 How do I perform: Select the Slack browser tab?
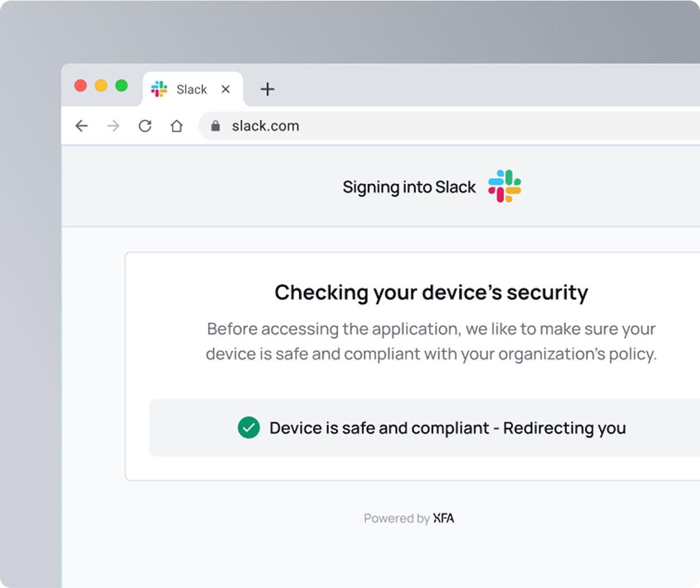point(193,89)
